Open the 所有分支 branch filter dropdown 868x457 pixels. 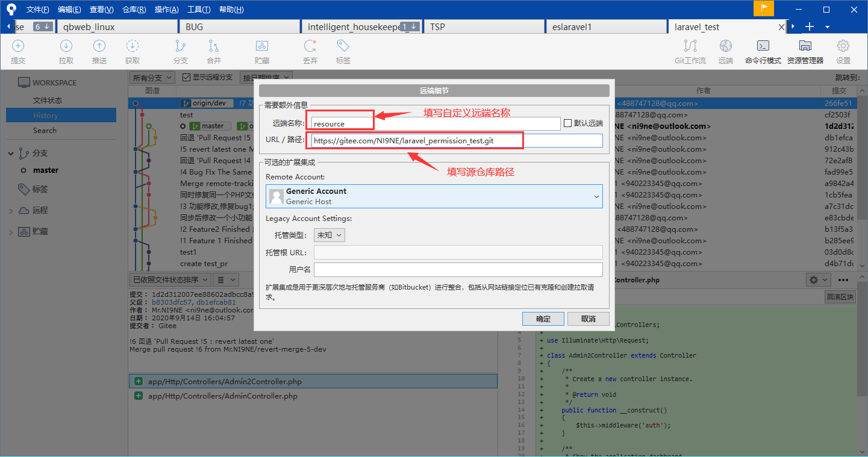(152, 78)
